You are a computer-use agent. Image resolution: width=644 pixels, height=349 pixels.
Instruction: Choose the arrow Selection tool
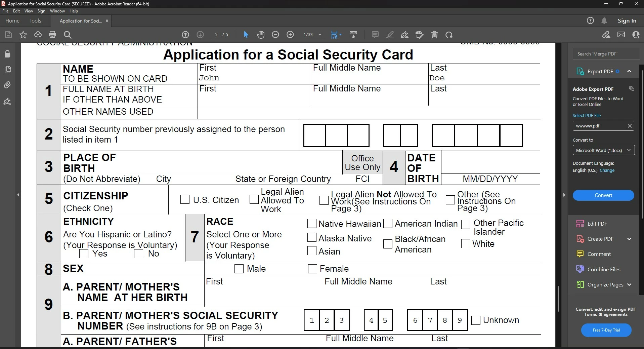pos(246,35)
